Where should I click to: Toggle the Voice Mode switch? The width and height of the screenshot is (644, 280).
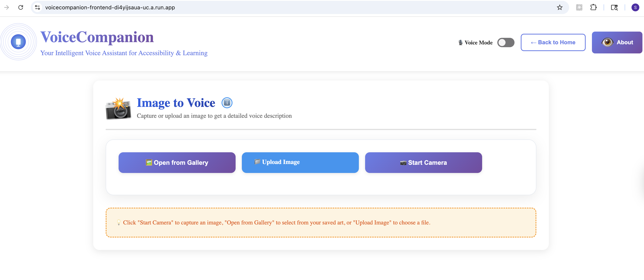tap(506, 43)
